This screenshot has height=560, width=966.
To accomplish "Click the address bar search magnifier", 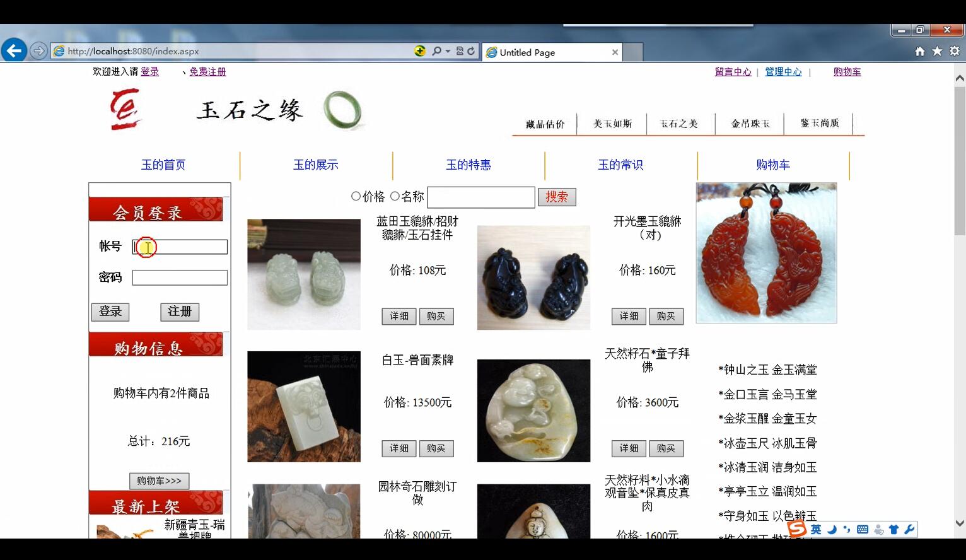I will click(436, 51).
